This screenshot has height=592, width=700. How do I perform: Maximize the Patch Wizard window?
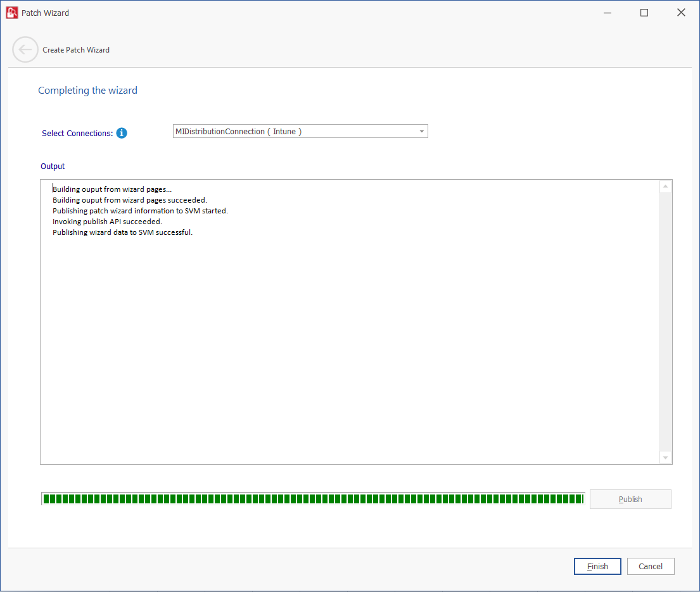644,13
